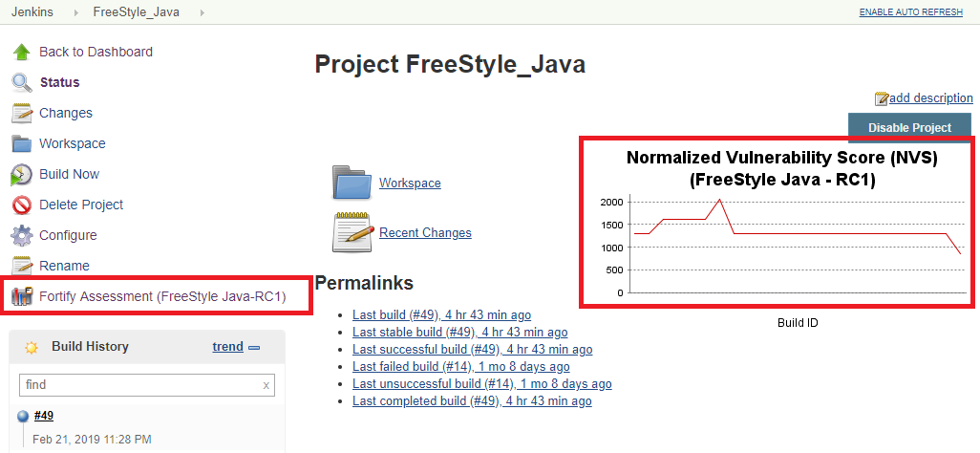
Task: Click the red Delete Project icon
Action: click(21, 205)
